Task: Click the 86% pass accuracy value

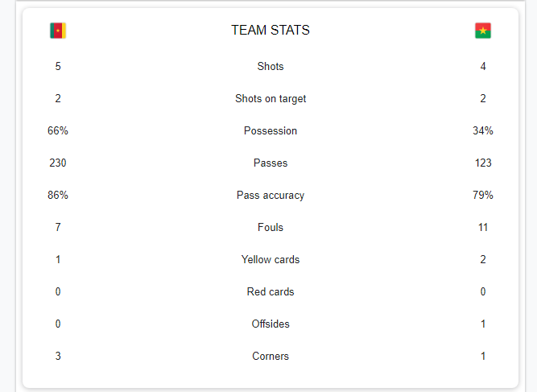Action: pyautogui.click(x=58, y=195)
